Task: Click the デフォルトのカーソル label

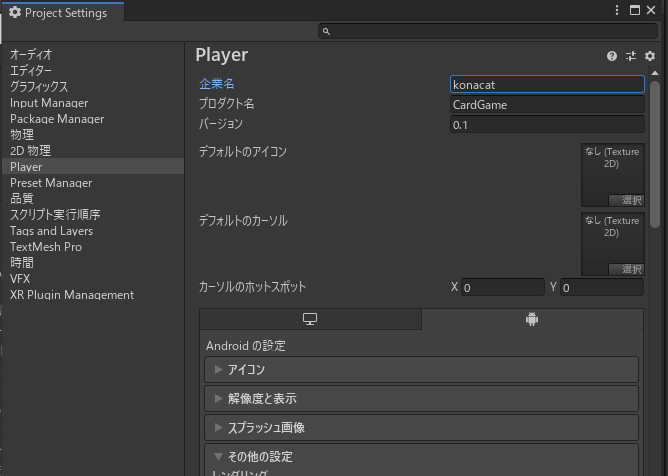Action: click(x=243, y=221)
